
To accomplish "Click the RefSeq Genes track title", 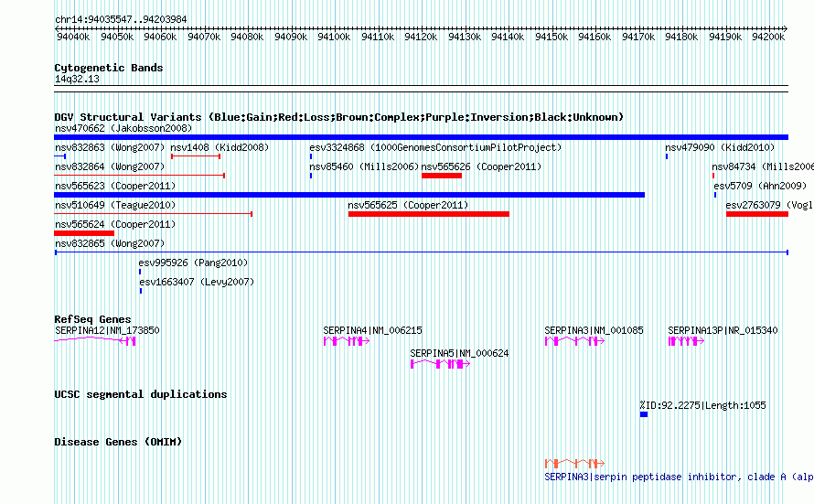I will tap(92, 319).
